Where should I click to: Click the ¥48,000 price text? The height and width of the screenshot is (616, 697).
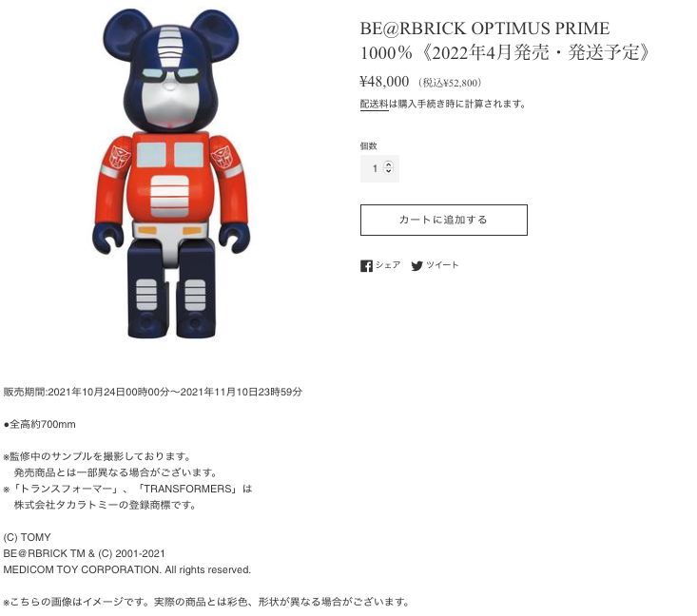point(384,82)
